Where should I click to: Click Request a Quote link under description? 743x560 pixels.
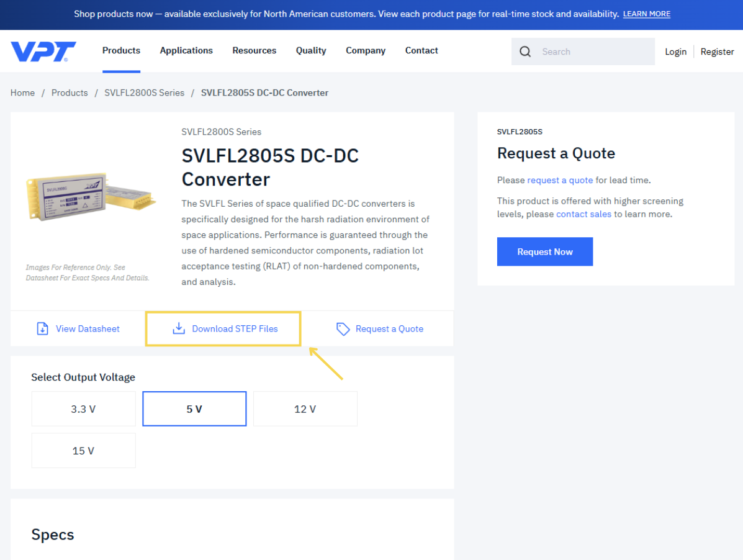pyautogui.click(x=379, y=329)
